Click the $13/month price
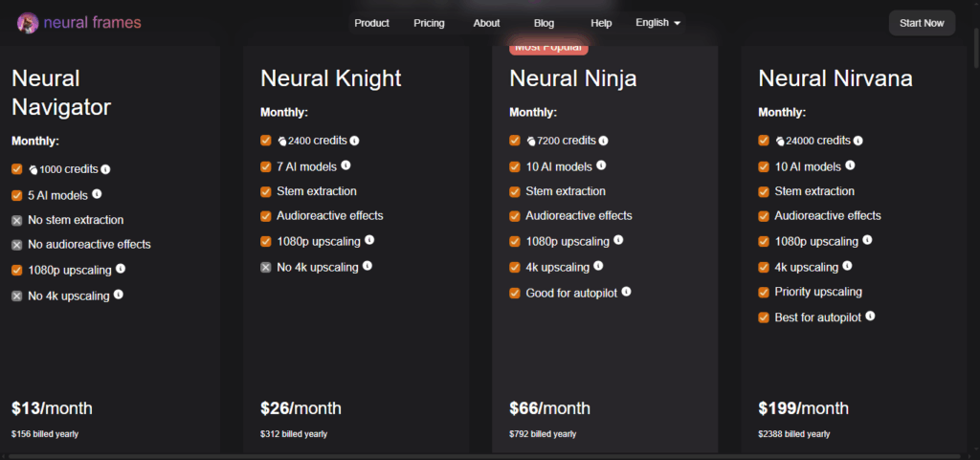This screenshot has height=460, width=980. click(x=52, y=408)
